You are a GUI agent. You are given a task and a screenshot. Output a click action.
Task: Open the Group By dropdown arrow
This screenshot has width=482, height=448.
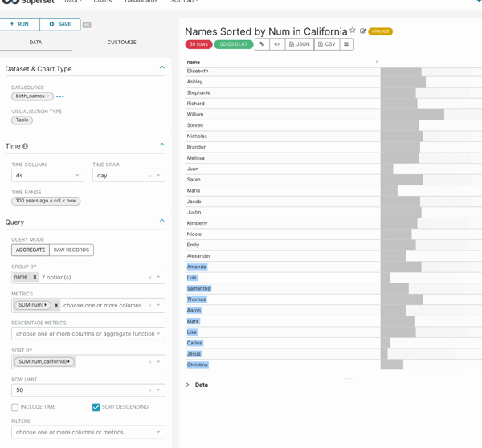pyautogui.click(x=158, y=277)
